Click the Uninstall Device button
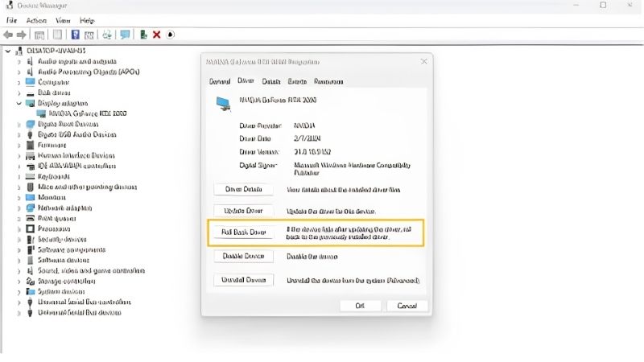Image resolution: width=644 pixels, height=362 pixels. 244,280
